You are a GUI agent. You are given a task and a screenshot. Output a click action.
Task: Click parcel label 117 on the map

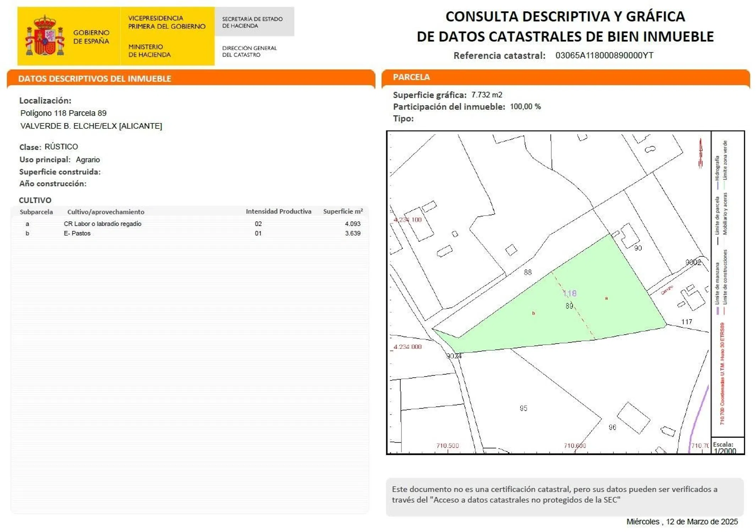click(686, 322)
